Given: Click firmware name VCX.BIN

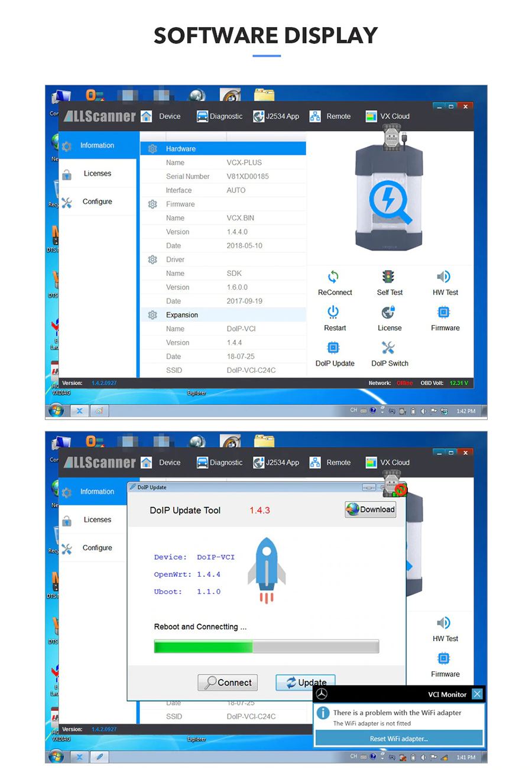Looking at the screenshot, I should click(x=241, y=218).
